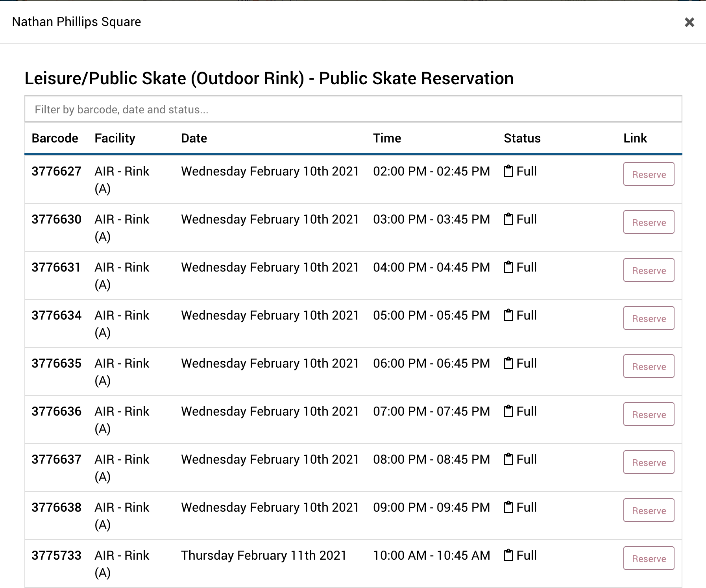The height and width of the screenshot is (588, 706).
Task: Reserve the 06:00 PM - 06:45 PM slot
Action: click(x=649, y=366)
